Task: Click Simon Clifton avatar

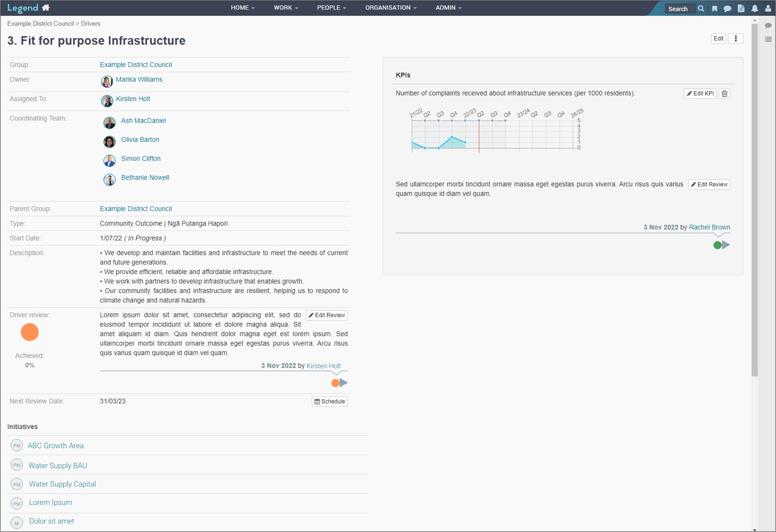Action: tap(109, 161)
